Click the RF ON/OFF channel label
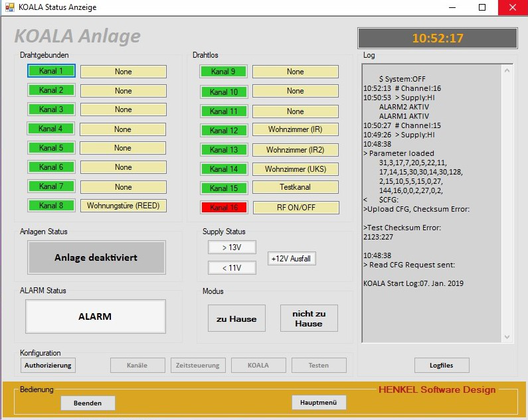 [x=296, y=208]
